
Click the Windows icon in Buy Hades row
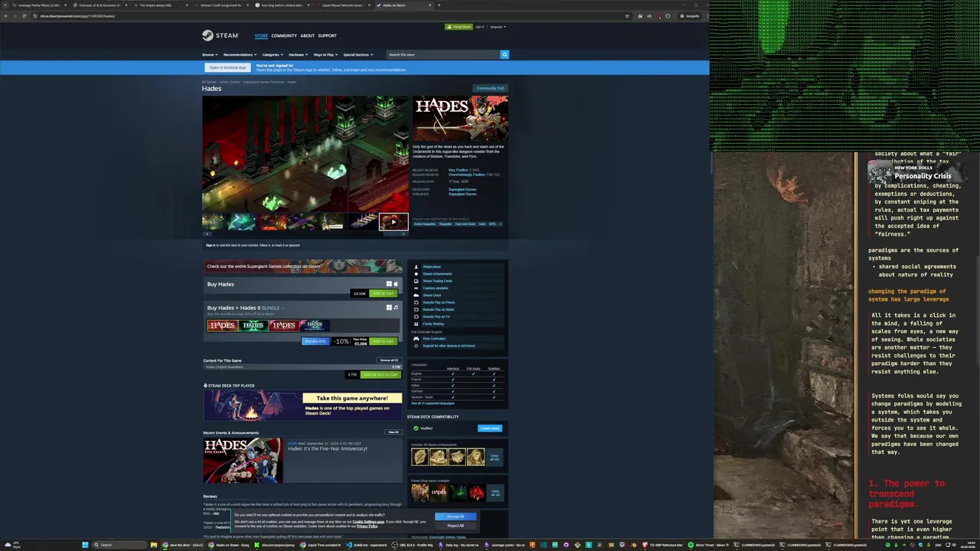pos(389,284)
